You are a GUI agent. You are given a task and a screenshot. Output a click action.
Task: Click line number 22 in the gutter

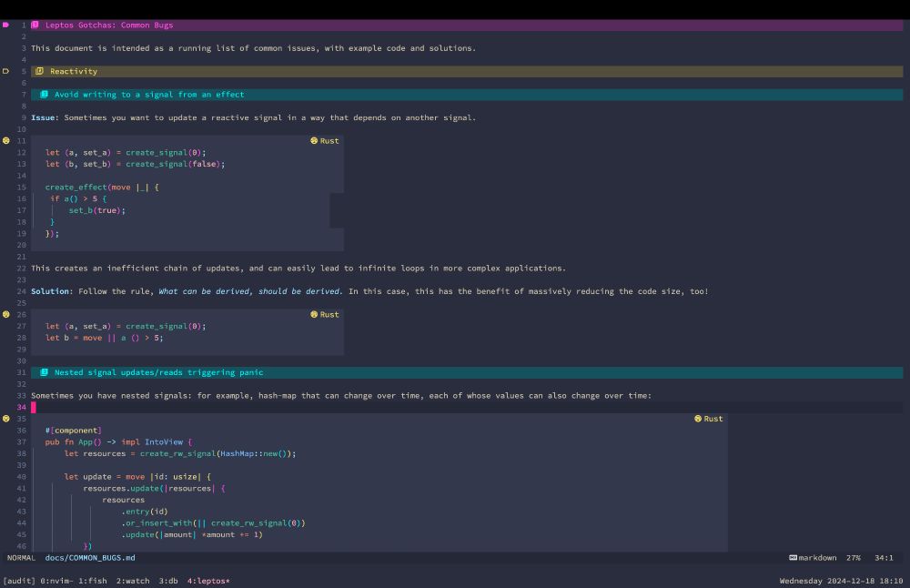tap(22, 269)
